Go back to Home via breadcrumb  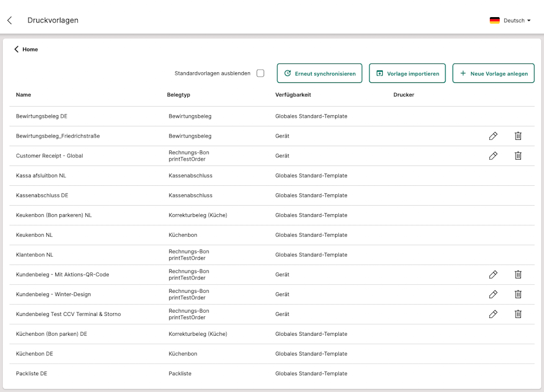coord(26,49)
